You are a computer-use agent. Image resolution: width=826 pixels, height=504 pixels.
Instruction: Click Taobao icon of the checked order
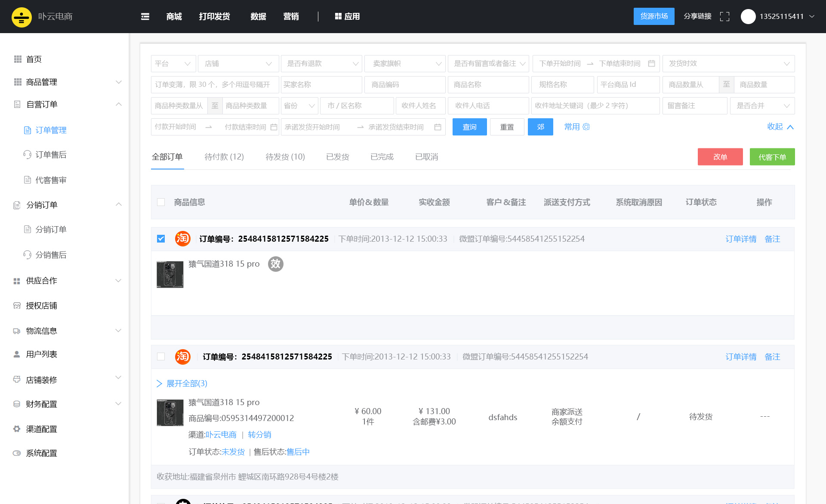[x=183, y=239]
